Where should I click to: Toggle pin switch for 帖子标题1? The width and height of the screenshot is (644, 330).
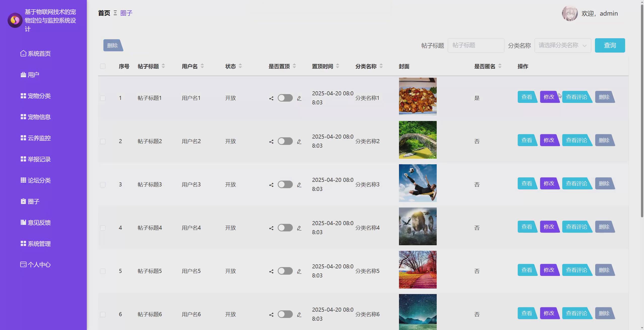coord(285,98)
